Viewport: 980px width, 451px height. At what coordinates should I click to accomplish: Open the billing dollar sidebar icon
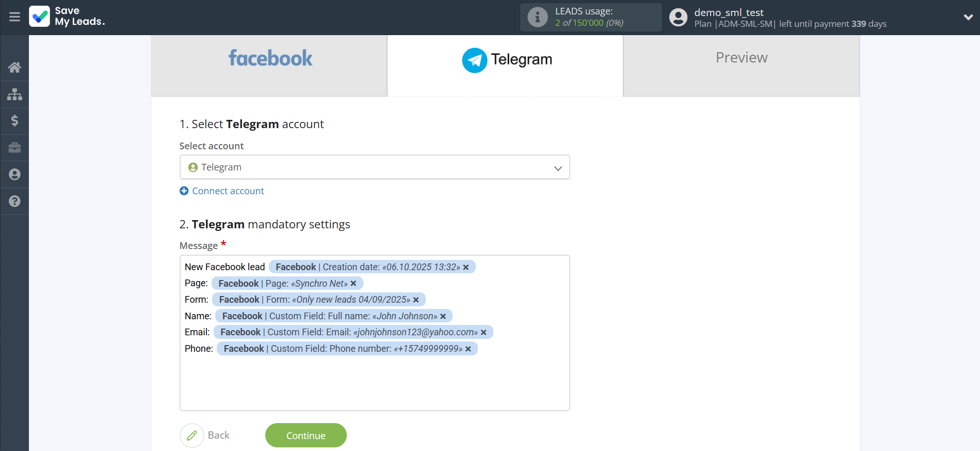click(x=14, y=121)
